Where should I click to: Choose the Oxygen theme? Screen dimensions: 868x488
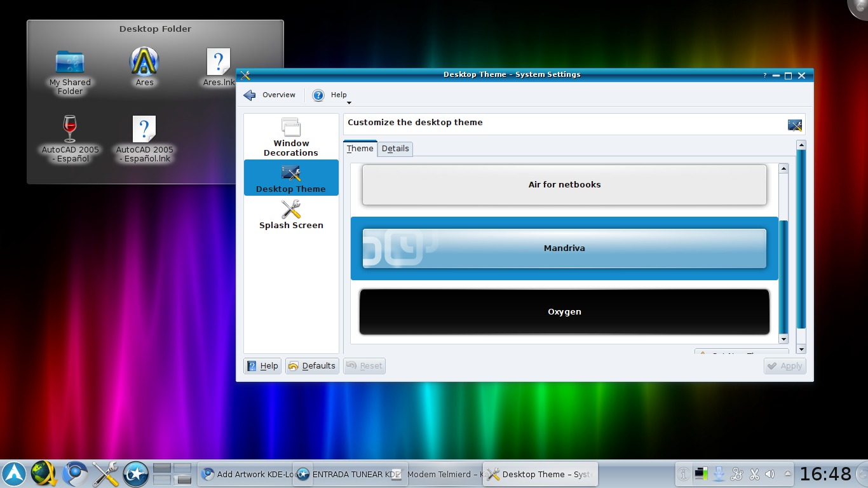[564, 312]
